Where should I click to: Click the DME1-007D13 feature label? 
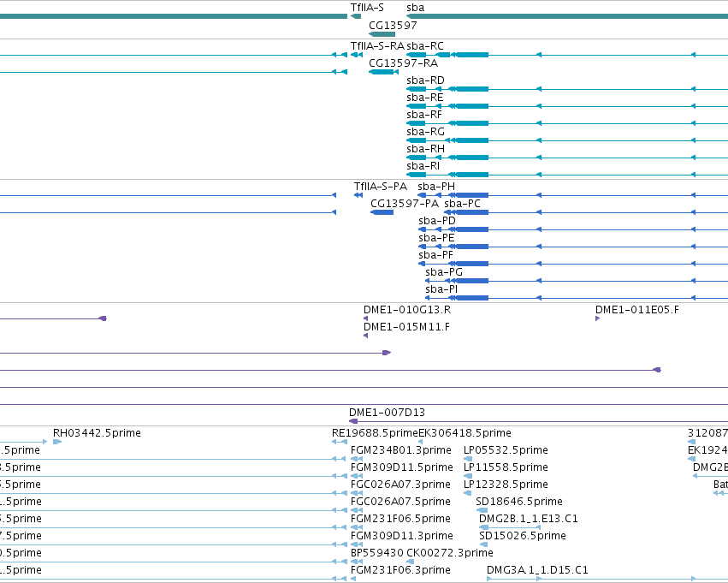387,413
